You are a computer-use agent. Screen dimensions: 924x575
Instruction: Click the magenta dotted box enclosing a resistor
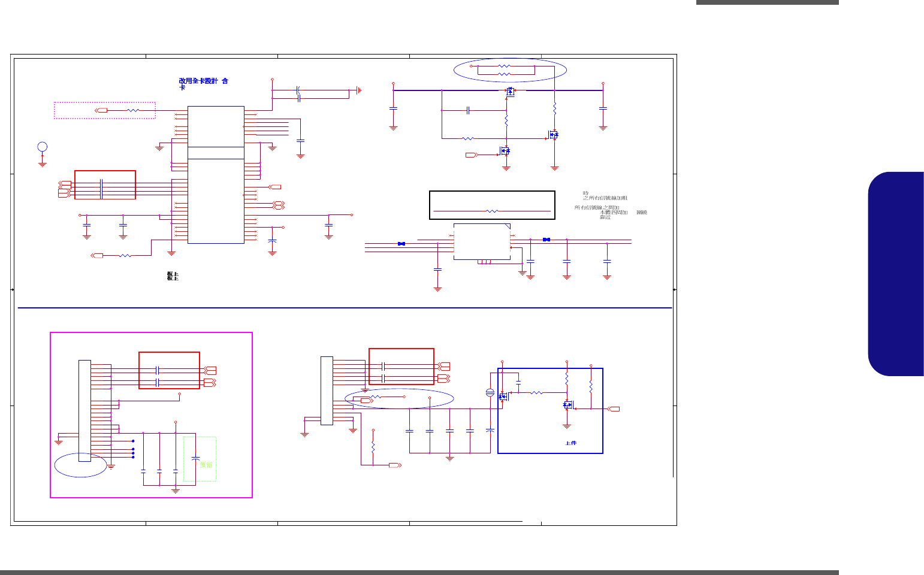tap(105, 110)
